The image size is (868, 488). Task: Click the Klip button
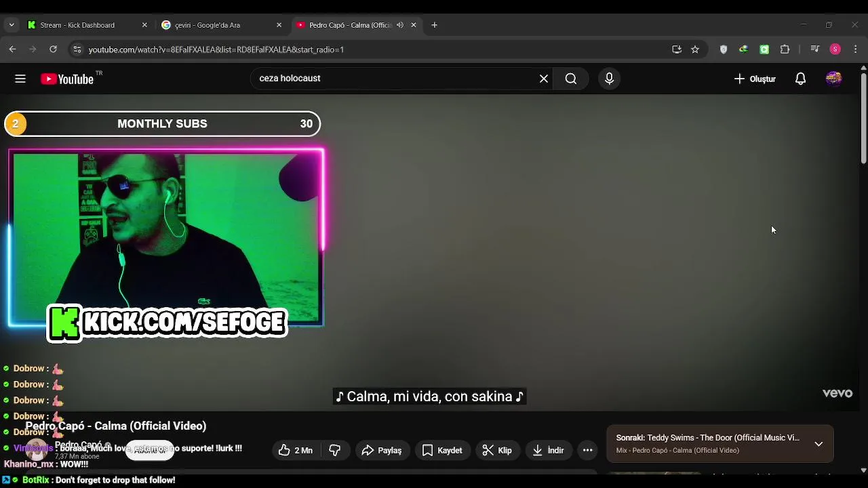pos(497,450)
